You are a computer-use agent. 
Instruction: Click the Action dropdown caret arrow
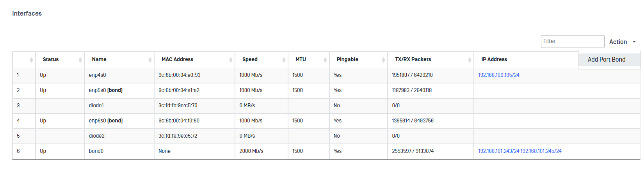pos(634,42)
